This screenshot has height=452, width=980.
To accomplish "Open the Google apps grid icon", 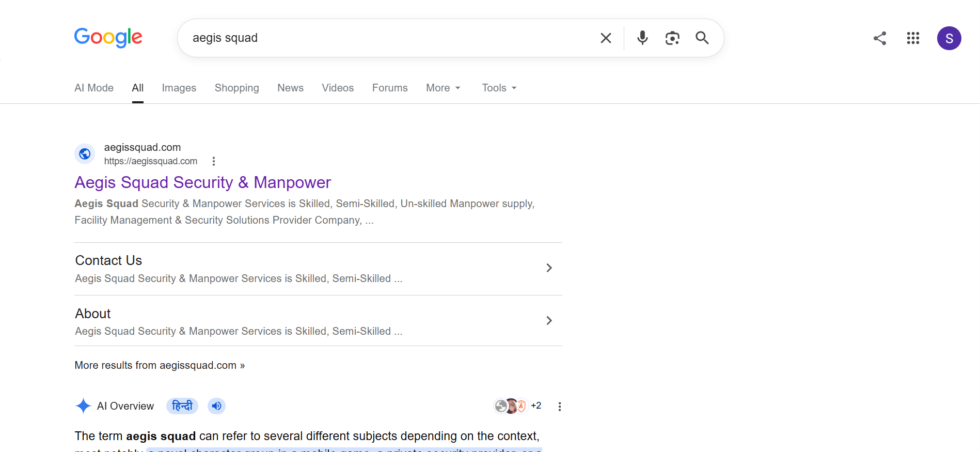I will 913,38.
